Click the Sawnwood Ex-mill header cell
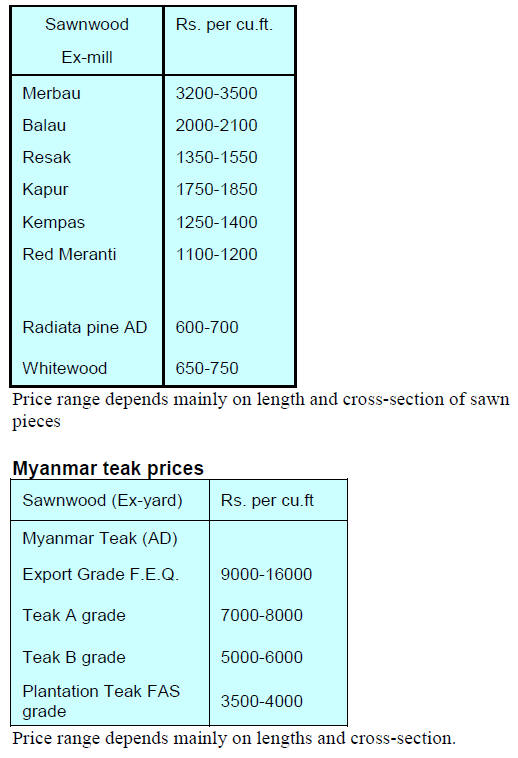Screen dimensions: 518x758 87,41
